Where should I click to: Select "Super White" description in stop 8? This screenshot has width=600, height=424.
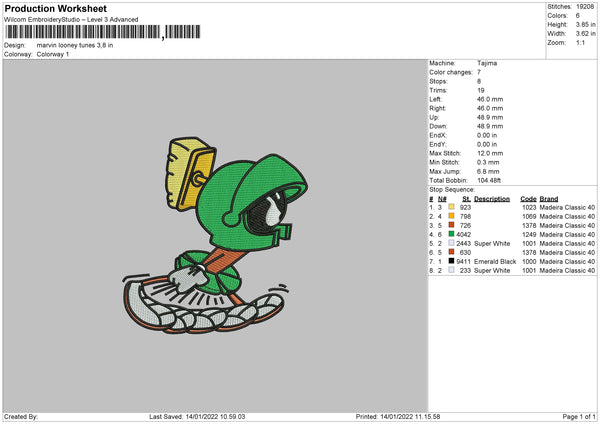click(492, 271)
